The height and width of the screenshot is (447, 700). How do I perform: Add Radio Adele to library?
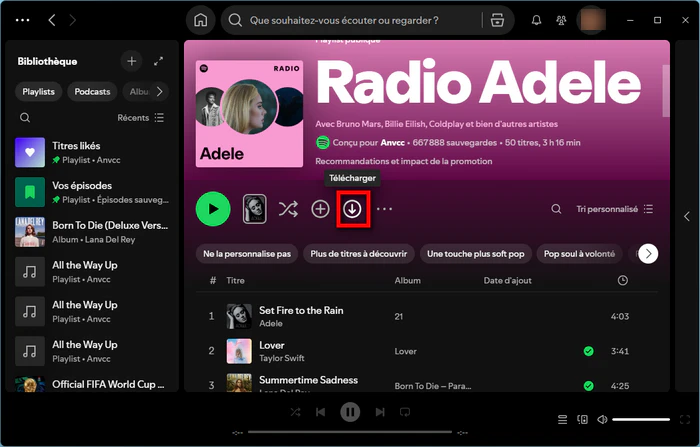320,209
